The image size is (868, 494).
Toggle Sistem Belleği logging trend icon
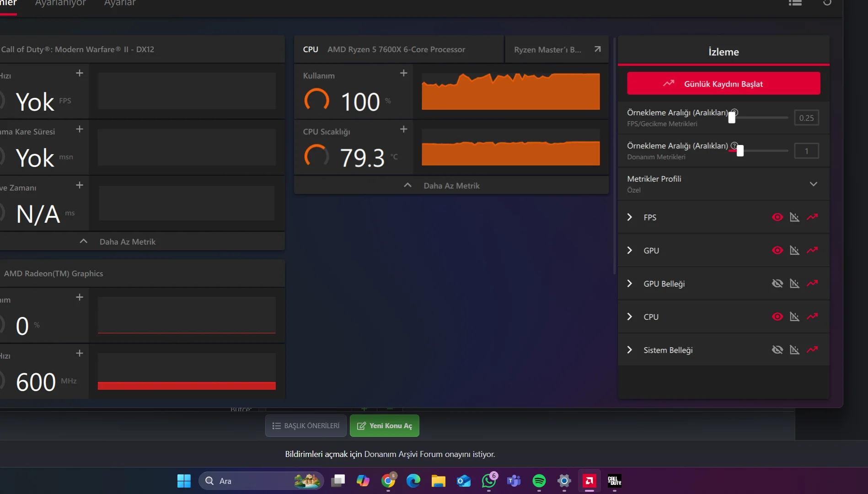click(x=812, y=349)
